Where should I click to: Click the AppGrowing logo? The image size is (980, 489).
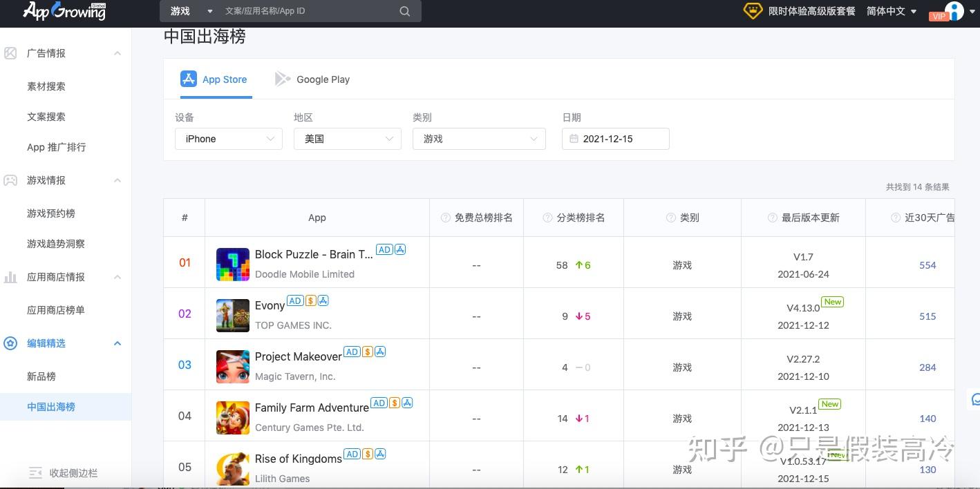point(64,11)
